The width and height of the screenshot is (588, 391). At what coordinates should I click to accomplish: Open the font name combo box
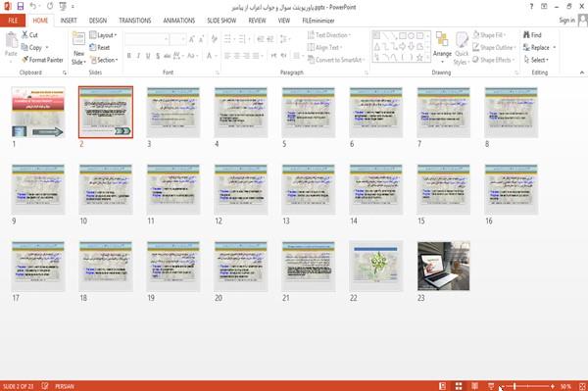coord(147,39)
